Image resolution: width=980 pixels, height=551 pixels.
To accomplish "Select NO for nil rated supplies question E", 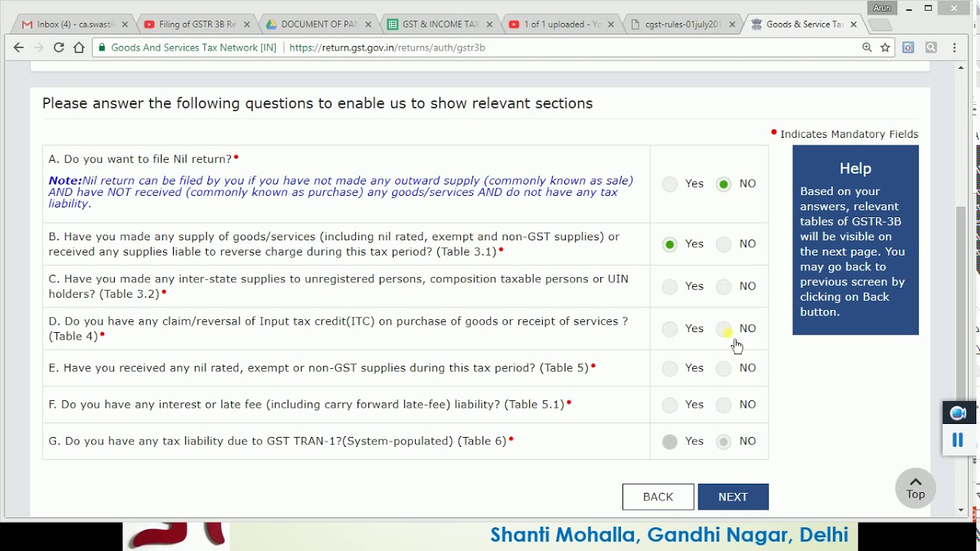I will 724,368.
